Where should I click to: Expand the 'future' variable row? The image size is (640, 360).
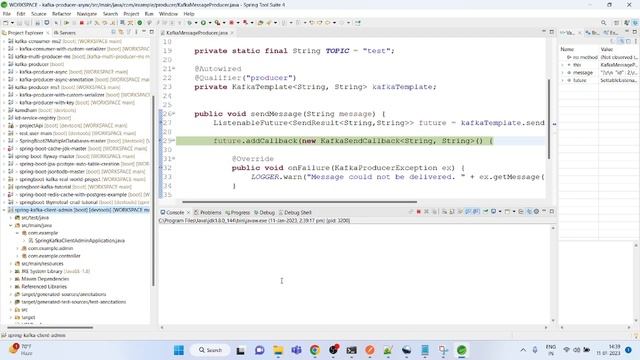coord(563,80)
